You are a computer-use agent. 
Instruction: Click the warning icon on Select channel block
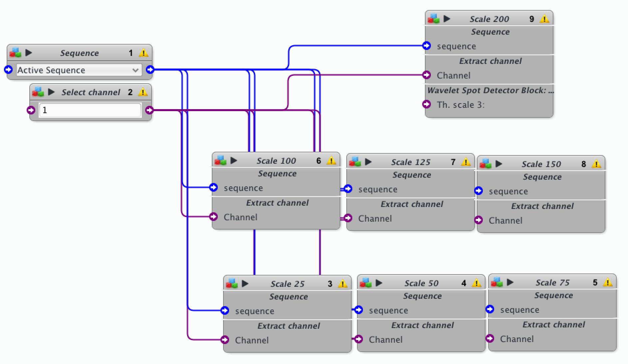pos(143,92)
